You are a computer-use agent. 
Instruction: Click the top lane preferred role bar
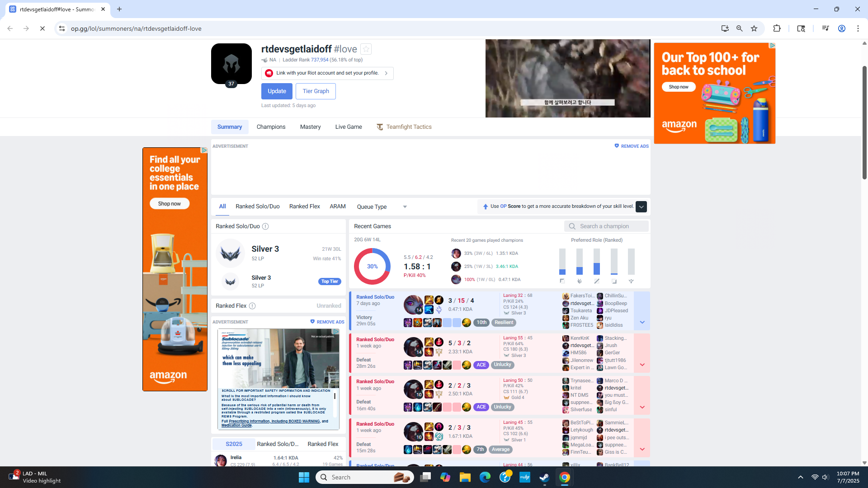[x=562, y=262]
